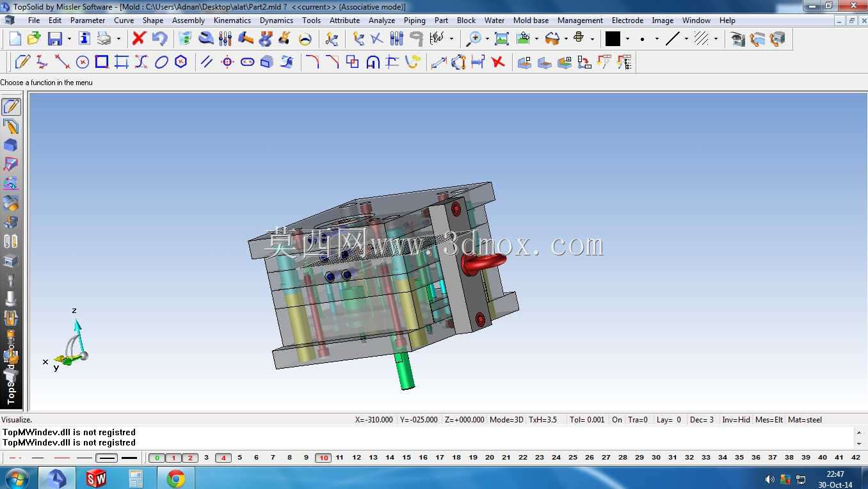Undo with the blue curved arrow icon
The height and width of the screenshot is (489, 868).
point(159,38)
